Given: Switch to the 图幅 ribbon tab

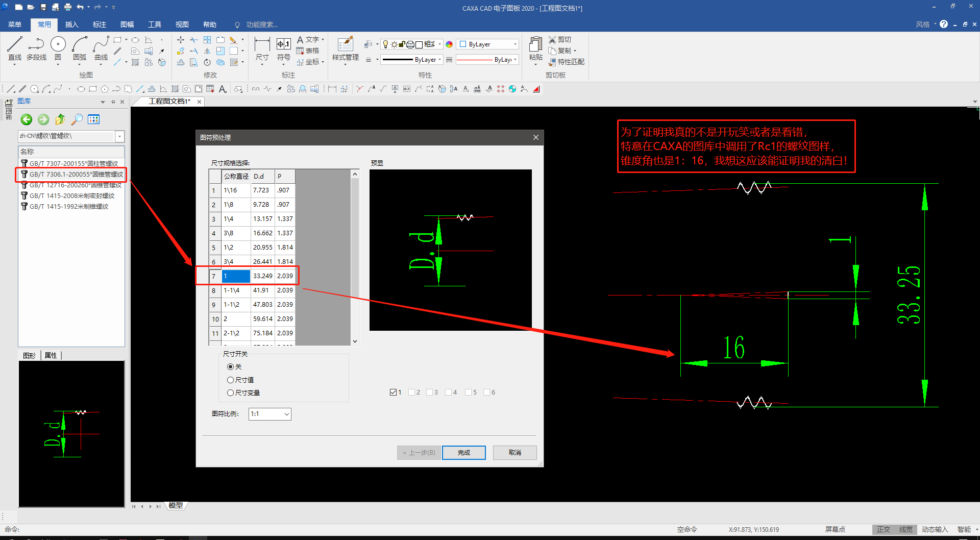Looking at the screenshot, I should tap(127, 24).
